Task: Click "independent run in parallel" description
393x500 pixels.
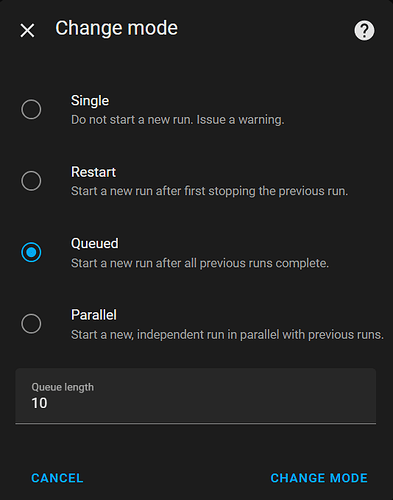Action: coord(208,335)
